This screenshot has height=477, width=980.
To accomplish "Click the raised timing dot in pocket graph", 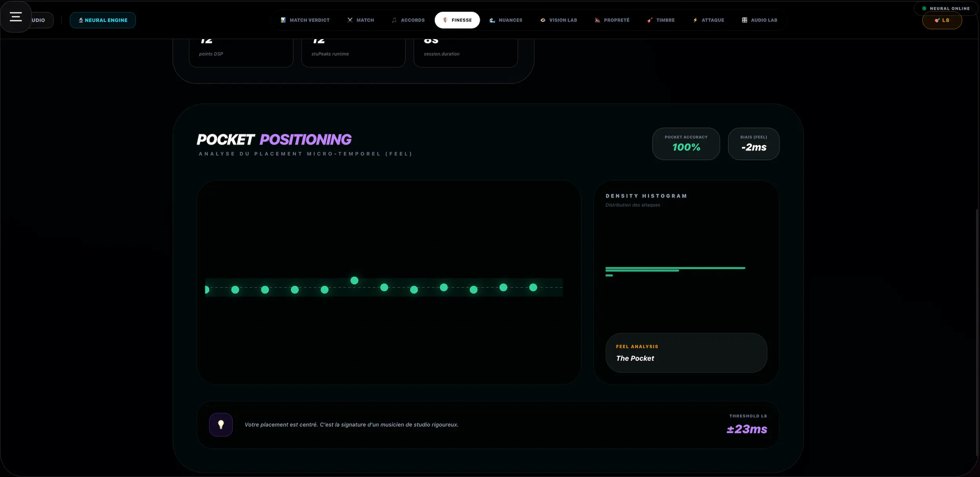I will (354, 280).
